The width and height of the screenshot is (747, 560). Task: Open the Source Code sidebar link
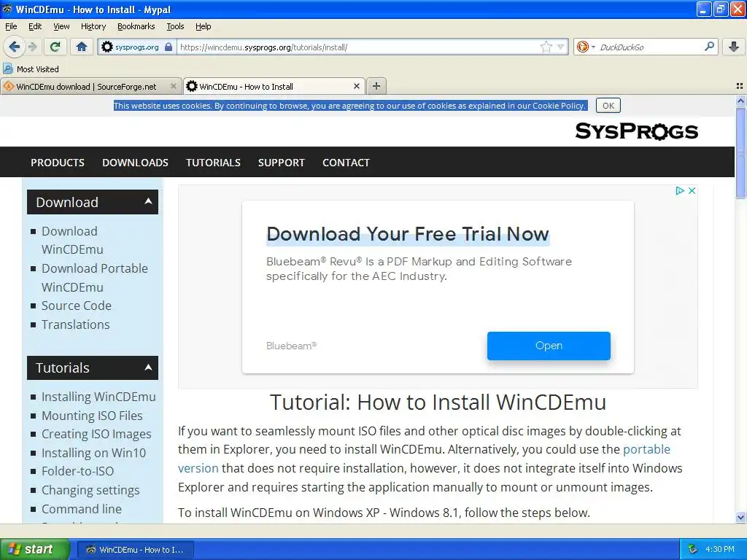pos(76,306)
